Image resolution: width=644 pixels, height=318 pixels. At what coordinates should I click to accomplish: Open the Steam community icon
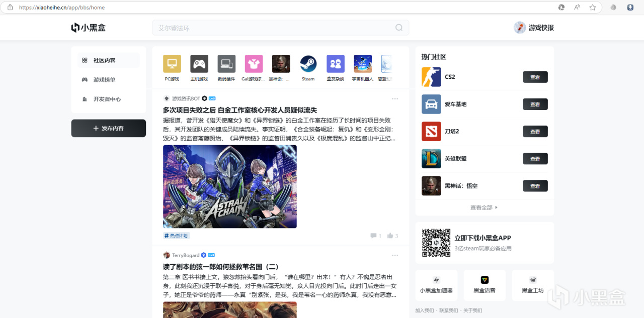click(308, 64)
